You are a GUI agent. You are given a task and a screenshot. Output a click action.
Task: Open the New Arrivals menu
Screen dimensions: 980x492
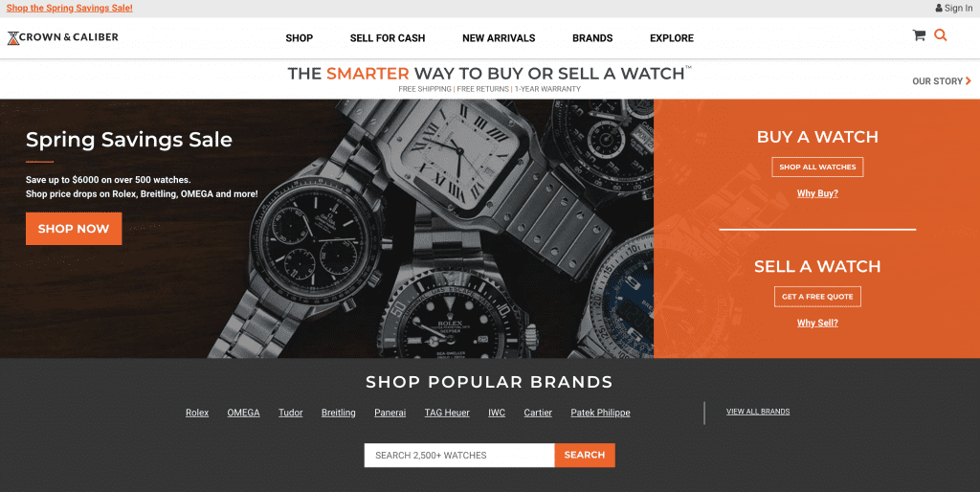pos(499,38)
